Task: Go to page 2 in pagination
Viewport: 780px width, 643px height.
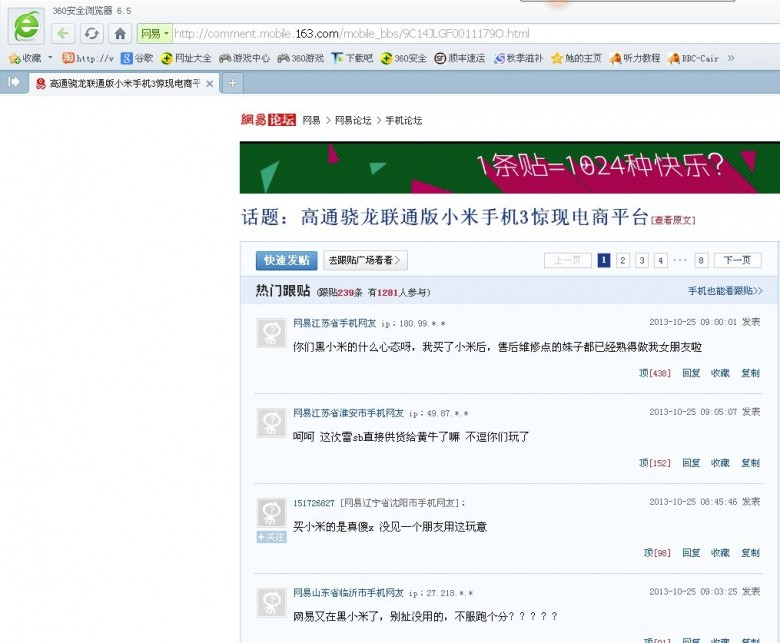Action: [x=623, y=260]
